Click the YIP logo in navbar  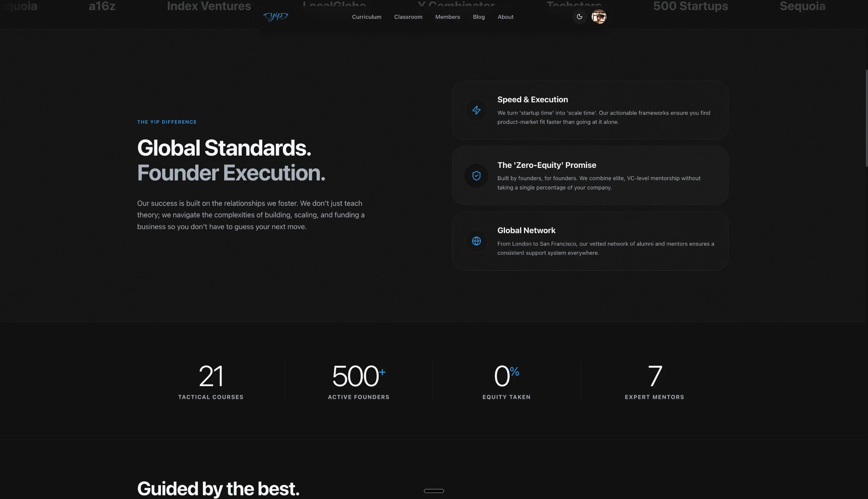[x=276, y=16]
